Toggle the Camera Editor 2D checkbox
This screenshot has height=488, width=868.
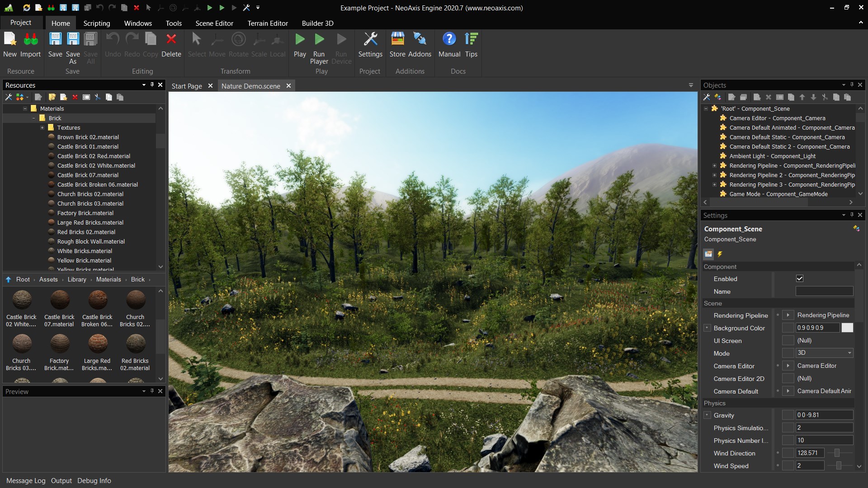(788, 379)
